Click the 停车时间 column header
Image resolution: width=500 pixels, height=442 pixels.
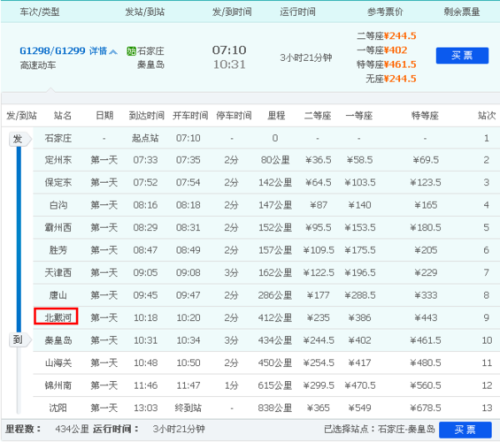[x=234, y=116]
